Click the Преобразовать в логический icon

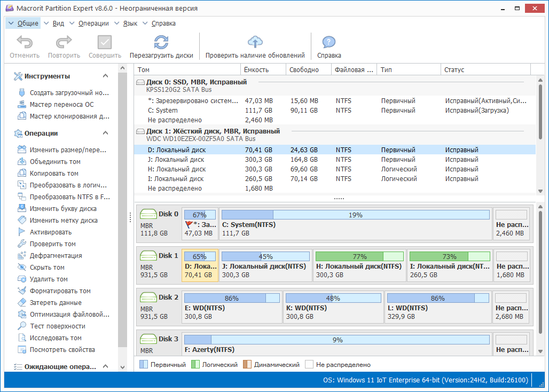point(22,185)
